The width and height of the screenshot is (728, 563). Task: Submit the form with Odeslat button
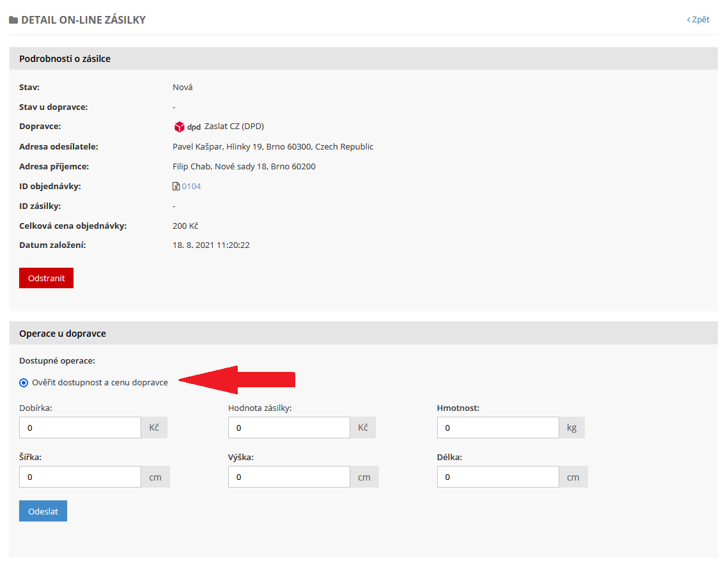coord(43,511)
